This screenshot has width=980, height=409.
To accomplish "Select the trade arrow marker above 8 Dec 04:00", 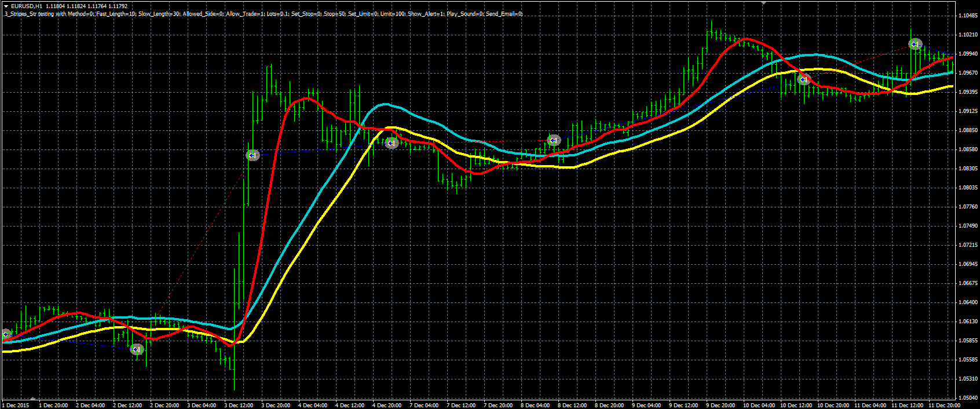I will tap(554, 140).
